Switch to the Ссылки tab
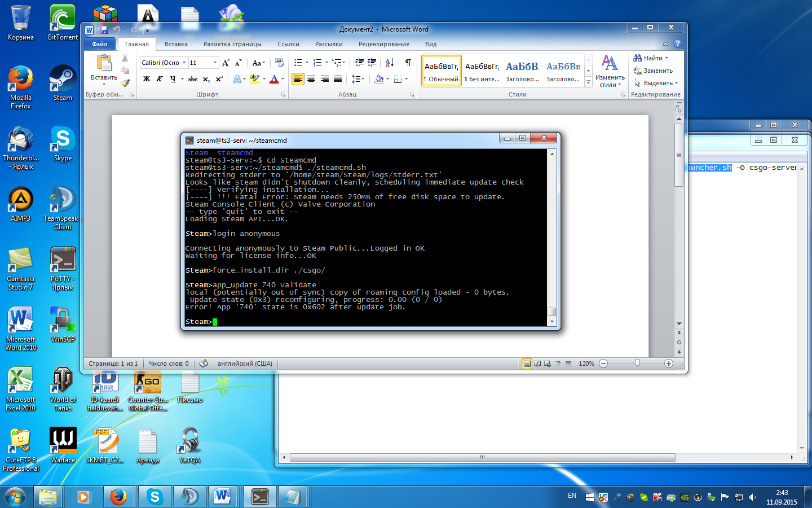 (288, 44)
